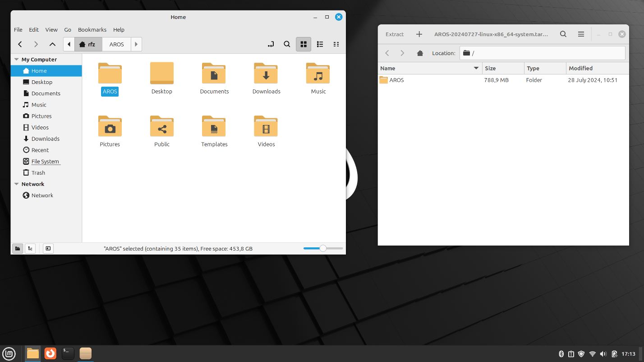Switch to compact view
Screen dimensions: 644x362
[336, 44]
